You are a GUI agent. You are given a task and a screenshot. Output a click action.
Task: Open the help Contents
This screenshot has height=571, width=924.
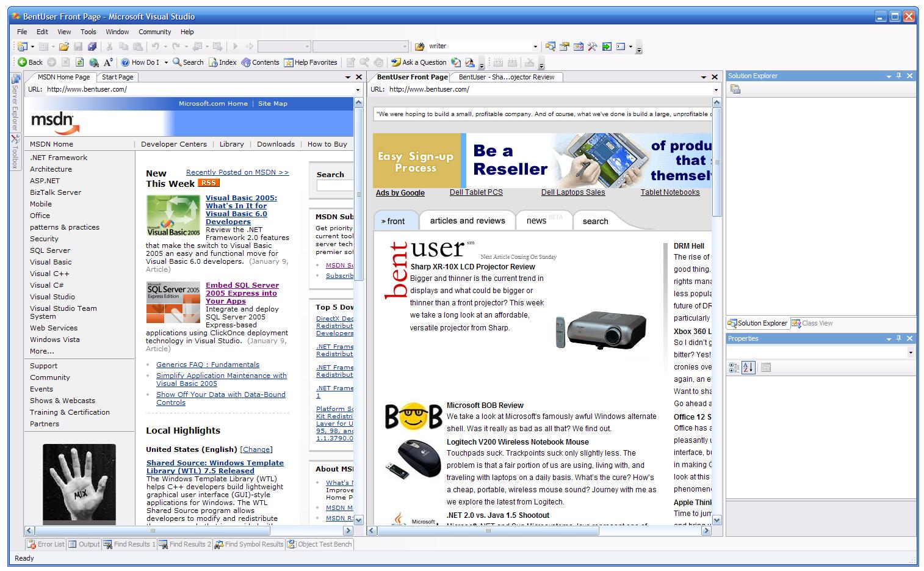[260, 62]
